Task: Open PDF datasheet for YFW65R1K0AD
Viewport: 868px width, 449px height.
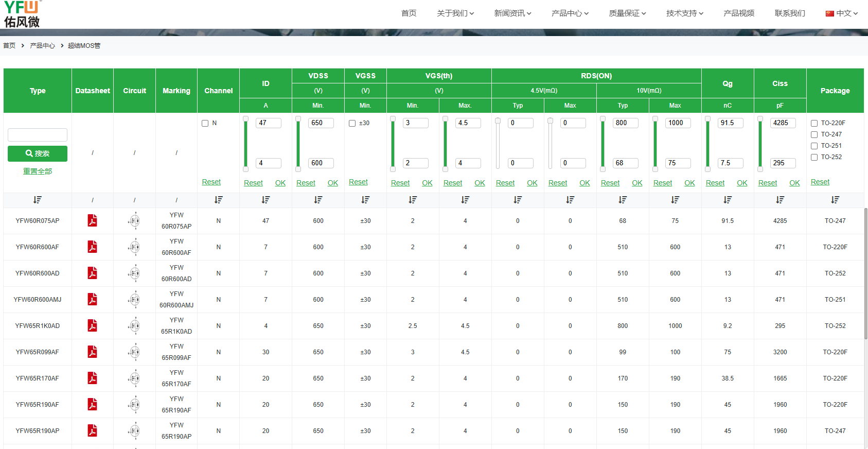Action: point(92,326)
